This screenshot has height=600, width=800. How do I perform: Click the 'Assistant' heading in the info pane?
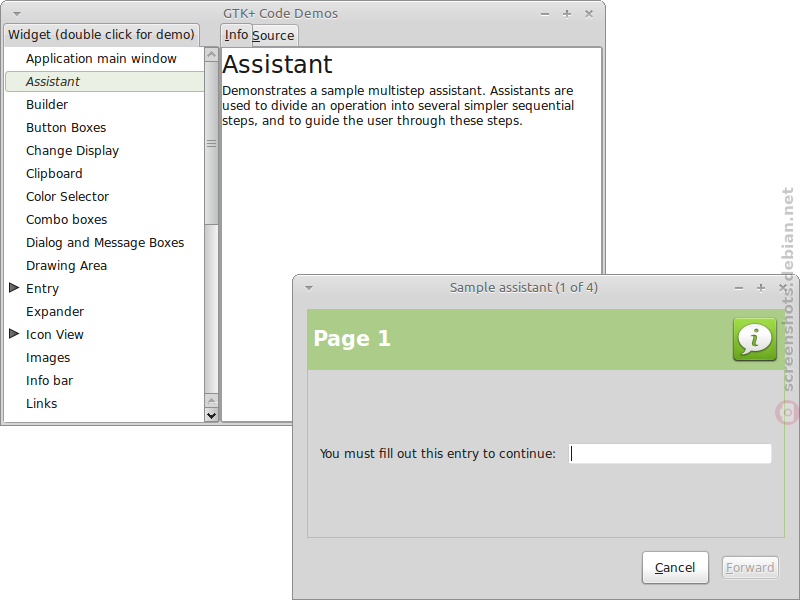point(277,64)
